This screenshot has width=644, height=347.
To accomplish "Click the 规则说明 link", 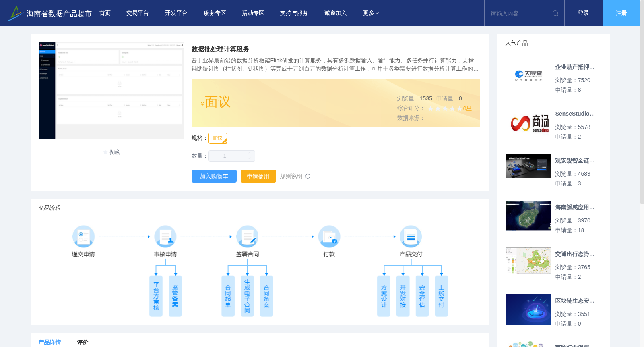I will click(x=291, y=176).
